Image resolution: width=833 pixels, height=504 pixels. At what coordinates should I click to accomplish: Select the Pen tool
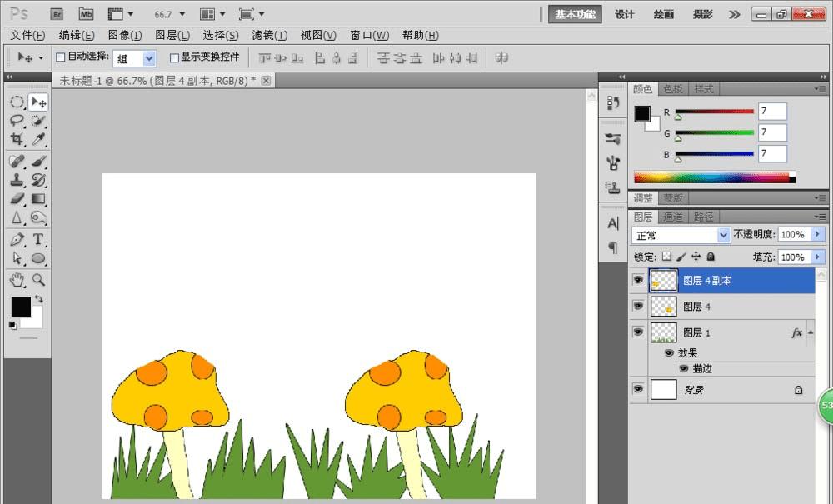coord(17,239)
